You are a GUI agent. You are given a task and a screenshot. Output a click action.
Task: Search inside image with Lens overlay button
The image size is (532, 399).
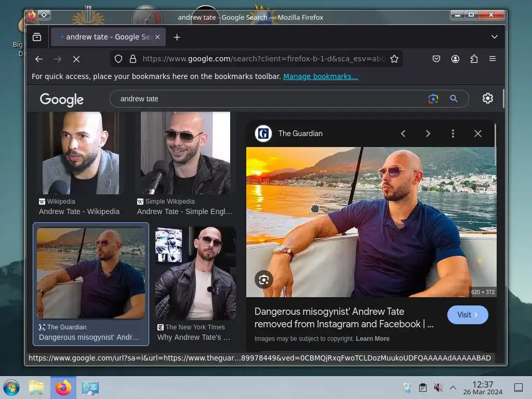(x=263, y=280)
